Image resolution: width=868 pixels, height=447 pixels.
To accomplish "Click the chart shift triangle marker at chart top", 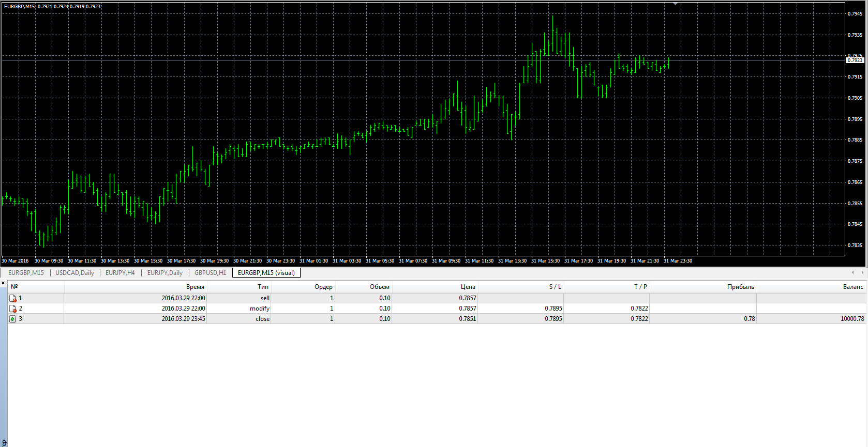I will (675, 4).
